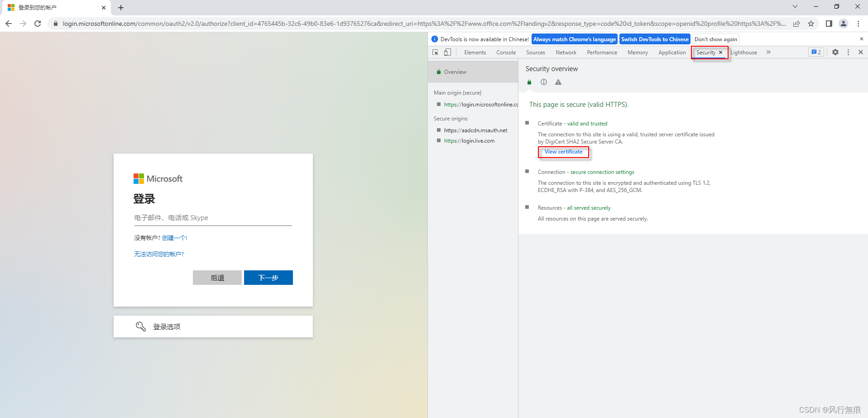The width and height of the screenshot is (868, 418).
Task: Toggle the Overview lock item in Security sidebar
Action: [x=454, y=72]
